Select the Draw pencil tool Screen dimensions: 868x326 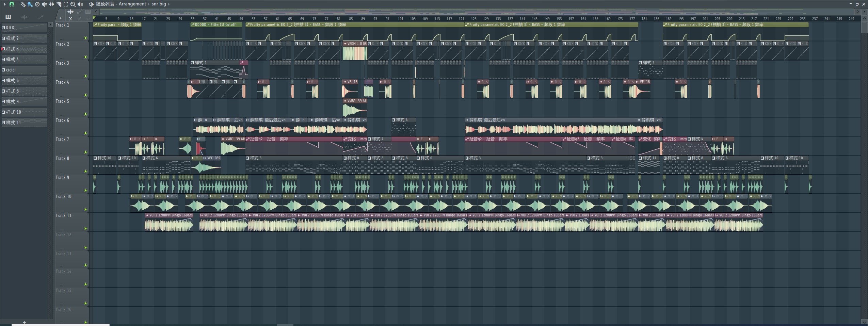tap(23, 4)
